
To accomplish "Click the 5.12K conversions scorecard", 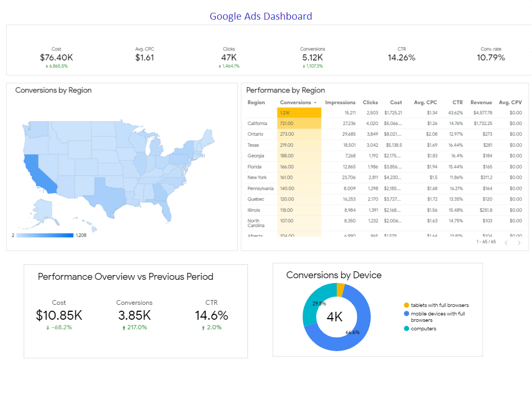I will click(x=312, y=57).
